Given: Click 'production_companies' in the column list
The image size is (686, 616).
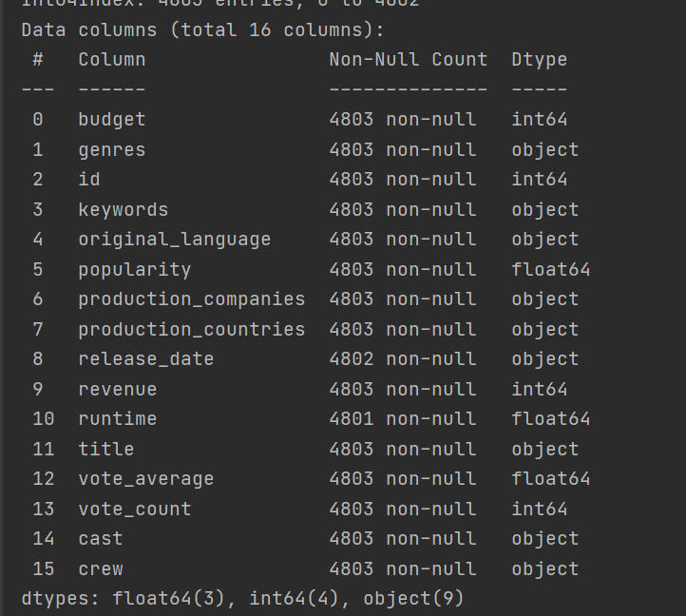Looking at the screenshot, I should (192, 299).
